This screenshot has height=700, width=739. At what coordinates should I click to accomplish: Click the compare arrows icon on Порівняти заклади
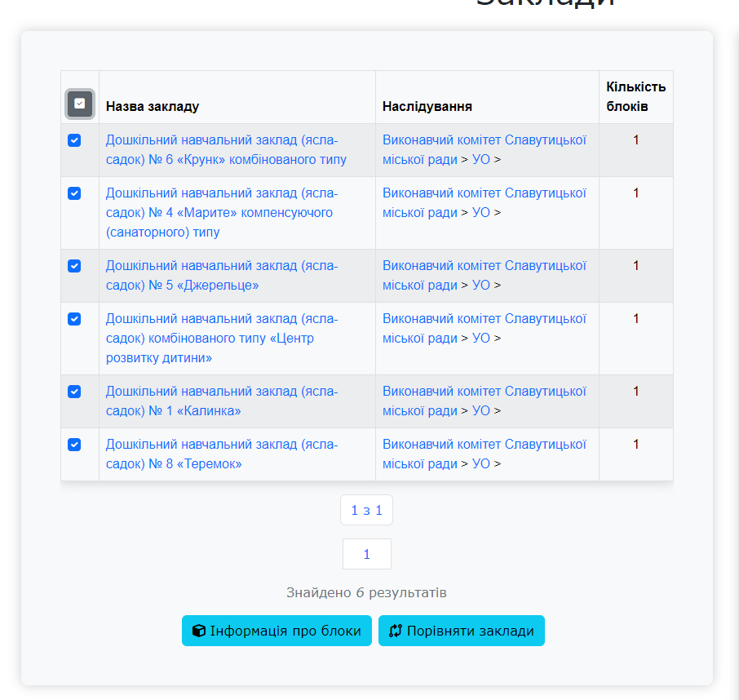396,631
